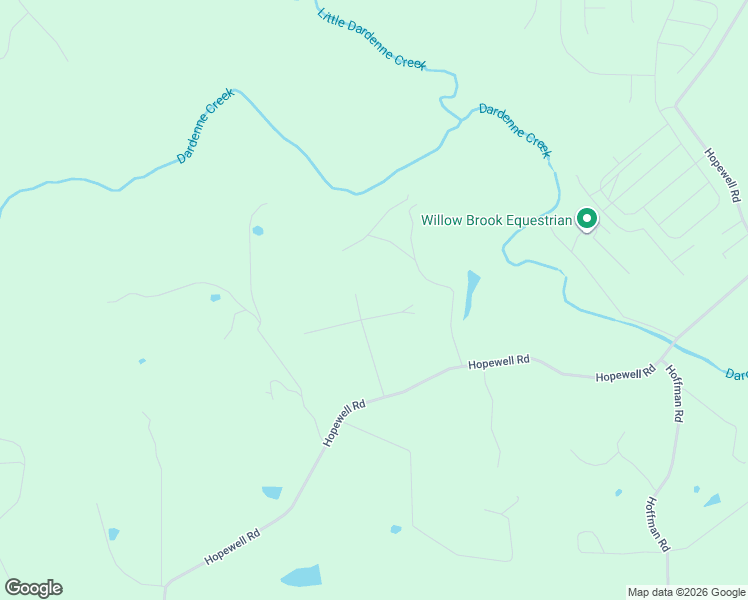This screenshot has height=600, width=748.
Task: Open the Willow Brook Equestrian place label
Action: (x=496, y=220)
